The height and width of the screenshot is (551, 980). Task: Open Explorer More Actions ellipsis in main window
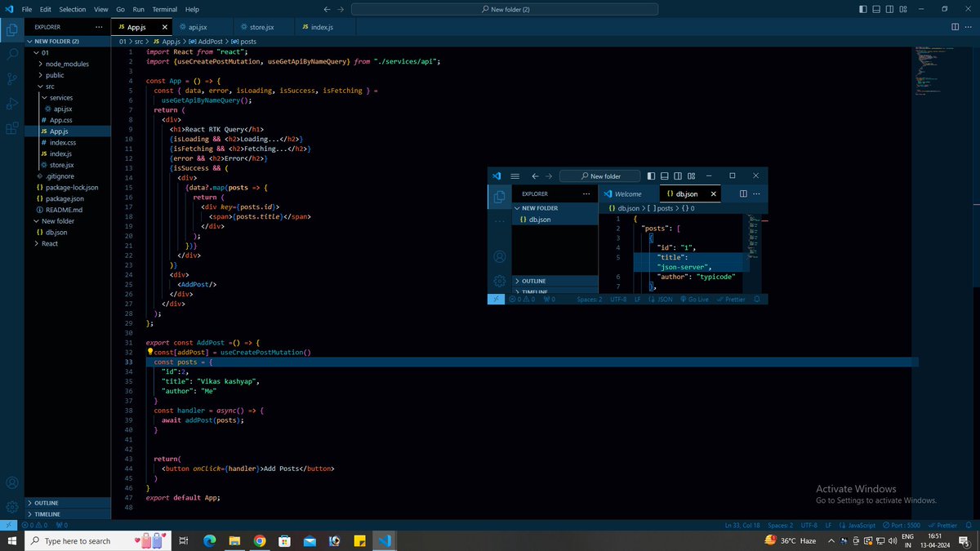99,27
